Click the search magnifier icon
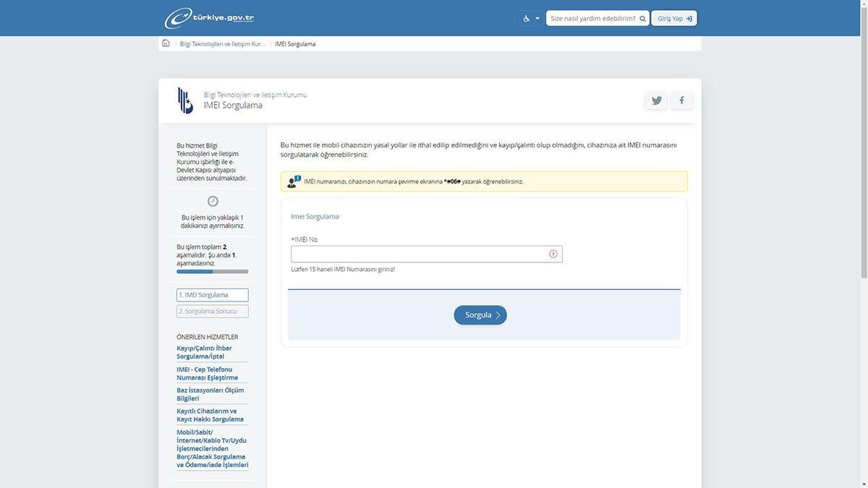 [642, 18]
